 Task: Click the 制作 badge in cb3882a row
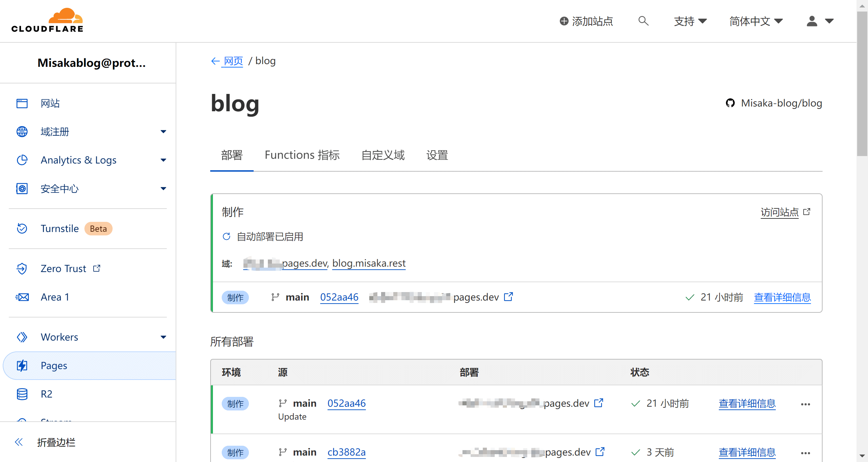coord(235,453)
